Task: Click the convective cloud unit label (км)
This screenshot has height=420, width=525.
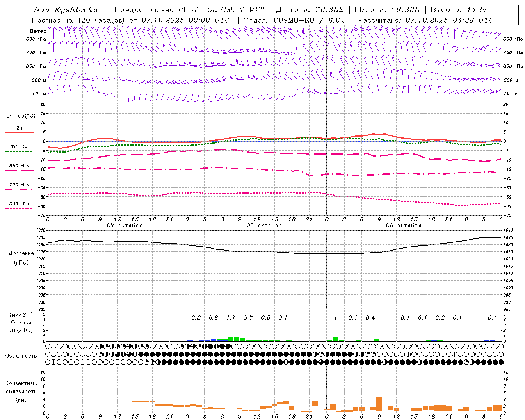Action: [21, 399]
